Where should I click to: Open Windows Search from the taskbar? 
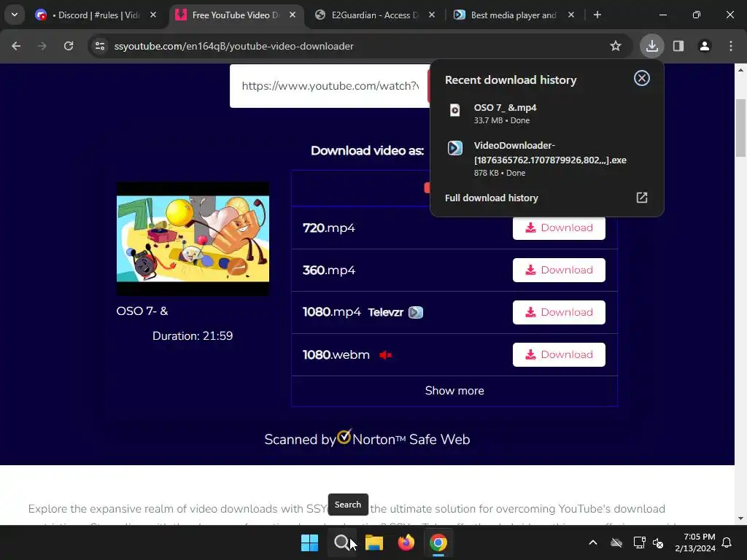pyautogui.click(x=341, y=542)
